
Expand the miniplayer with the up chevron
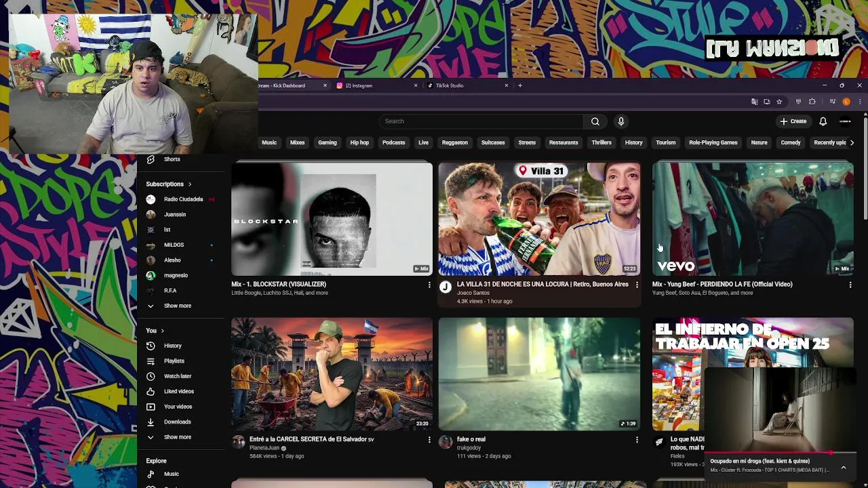click(844, 467)
